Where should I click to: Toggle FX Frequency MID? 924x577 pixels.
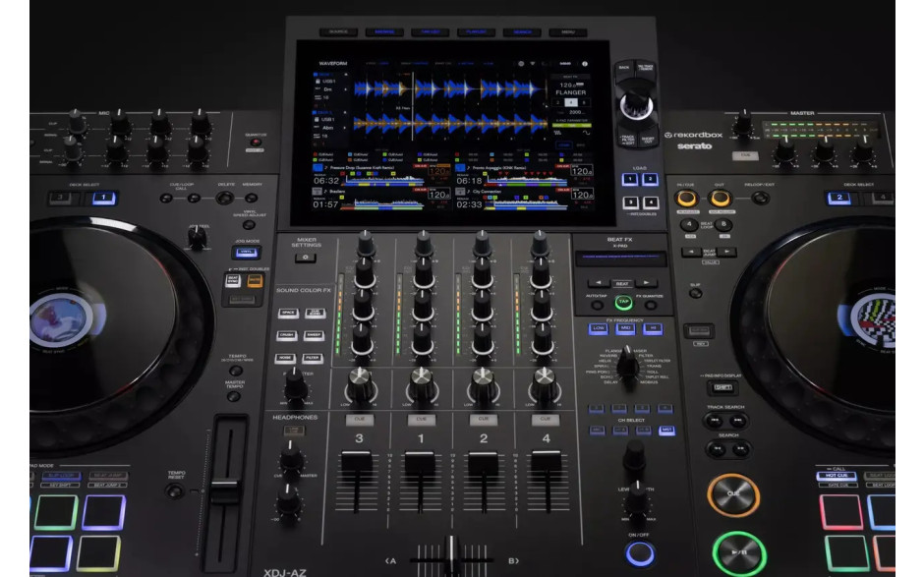pos(625,328)
